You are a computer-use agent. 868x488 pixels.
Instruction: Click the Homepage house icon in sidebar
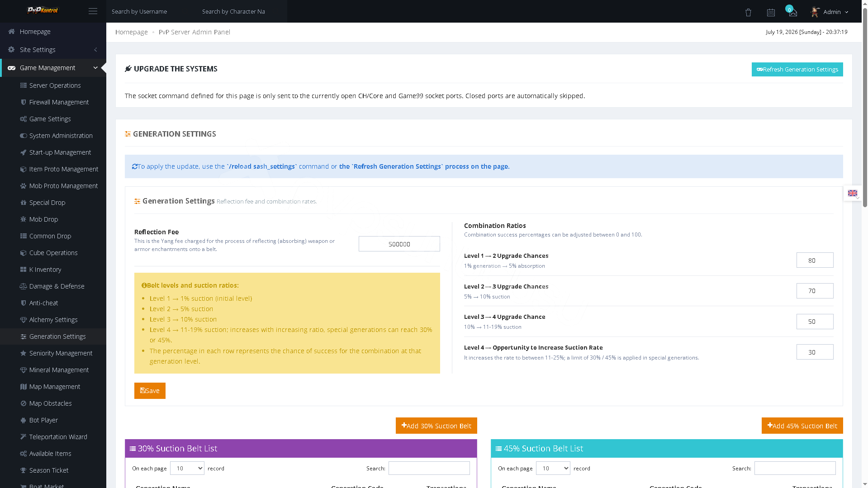click(x=11, y=32)
